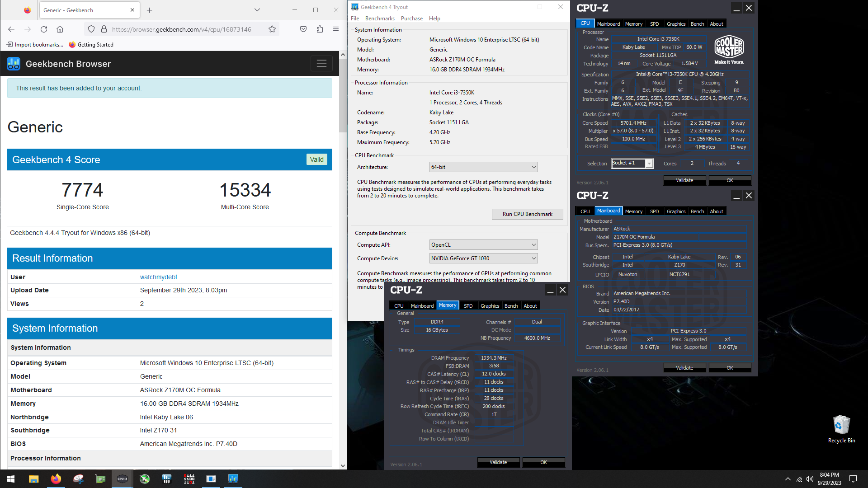868x488 pixels.
Task: Click the Run CPU Benchmark button
Action: coord(527,214)
